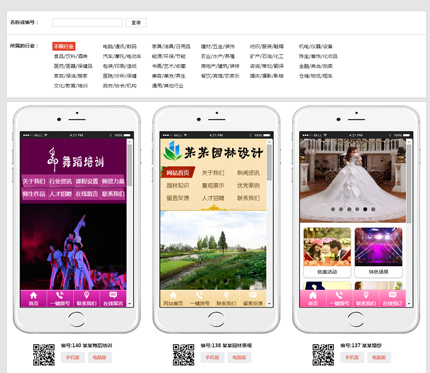Select 网站首页 tab in the garden phone menu
This screenshot has width=430, height=373.
pos(178,173)
